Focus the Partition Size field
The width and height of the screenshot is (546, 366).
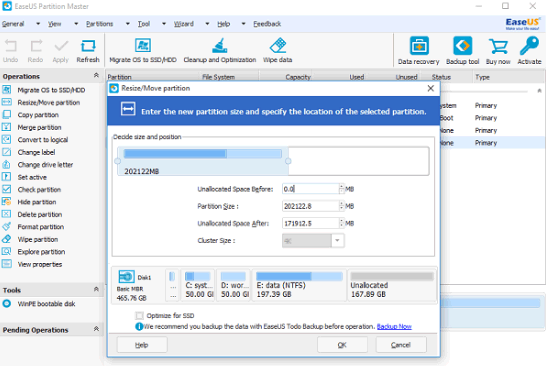pos(310,206)
